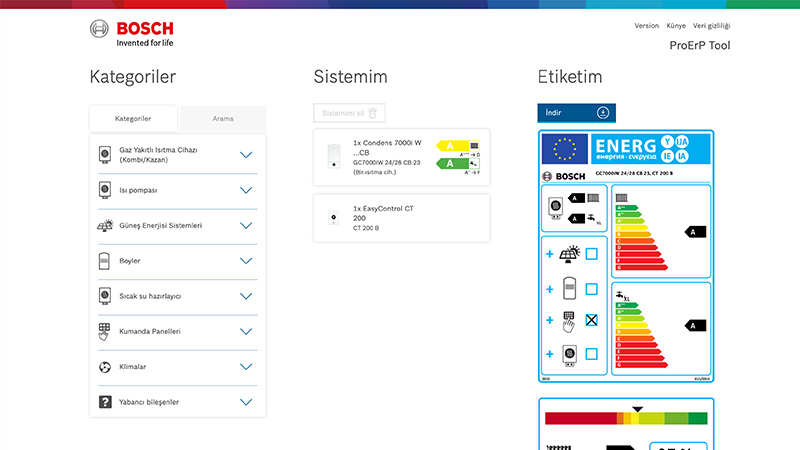Expand the Gaz Yakıtlı Isıtma Cihazı category

(x=246, y=155)
